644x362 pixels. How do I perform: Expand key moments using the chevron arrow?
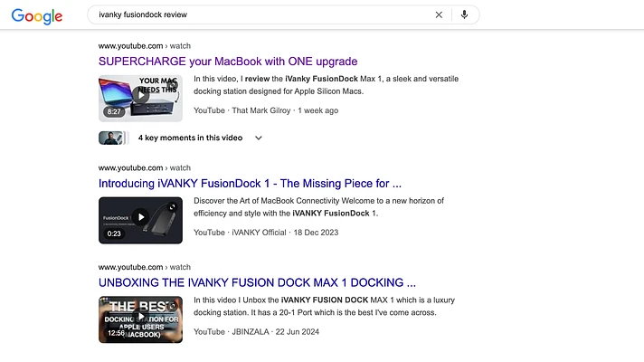tap(259, 138)
